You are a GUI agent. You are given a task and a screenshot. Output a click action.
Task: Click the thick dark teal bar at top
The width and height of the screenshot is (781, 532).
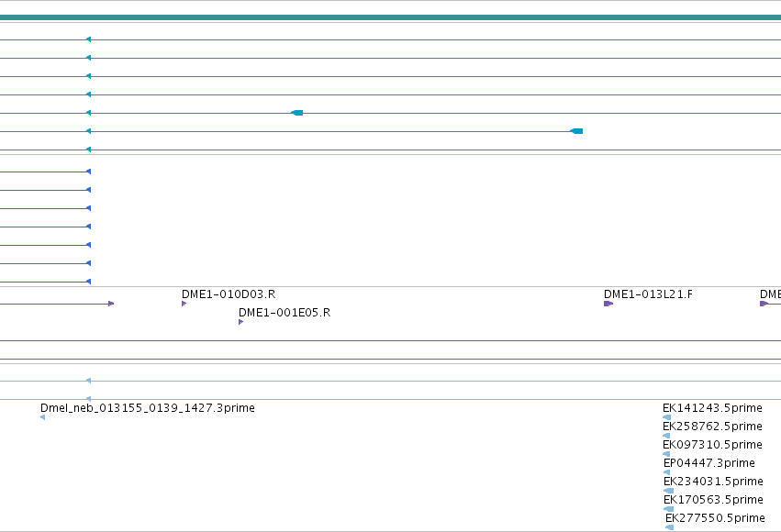pos(391,18)
